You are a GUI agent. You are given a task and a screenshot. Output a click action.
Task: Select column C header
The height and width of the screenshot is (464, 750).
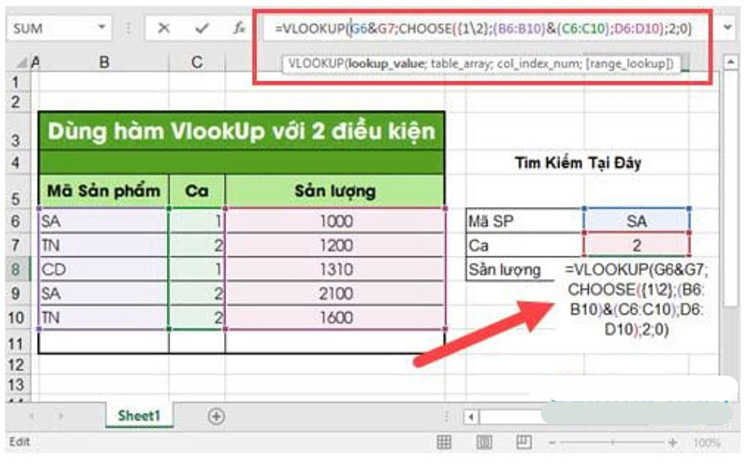[x=197, y=62]
